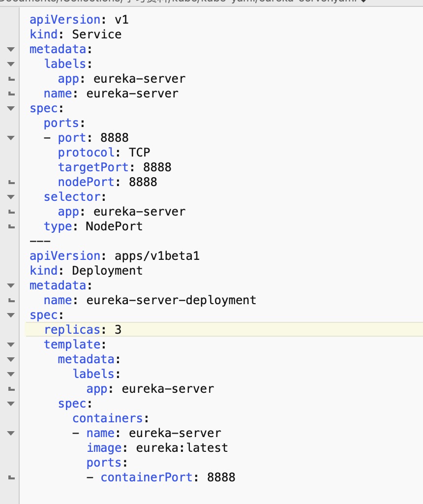Collapse the first metadata block fold arrow
The width and height of the screenshot is (423, 504).
point(11,49)
